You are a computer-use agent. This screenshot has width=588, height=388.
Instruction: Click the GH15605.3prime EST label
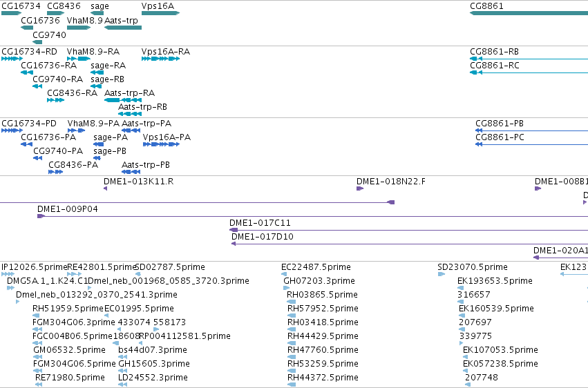154,365
